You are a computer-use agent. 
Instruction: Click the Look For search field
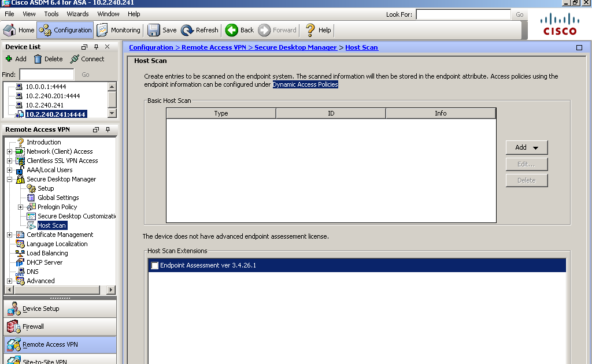[x=463, y=14]
